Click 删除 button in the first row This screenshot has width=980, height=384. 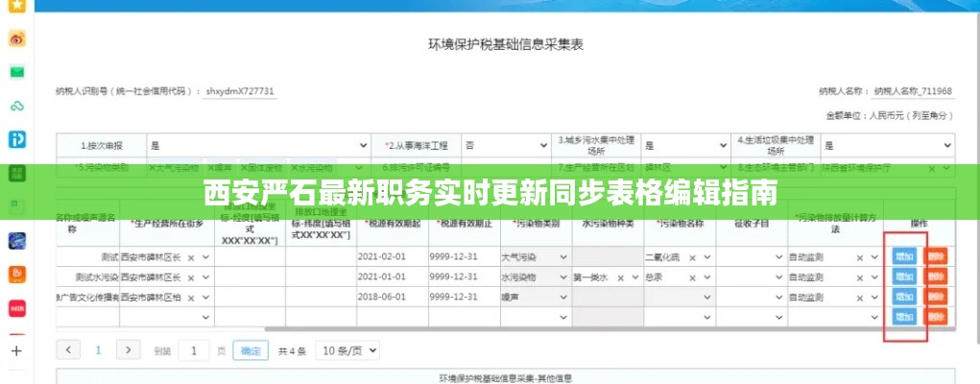coord(937,257)
